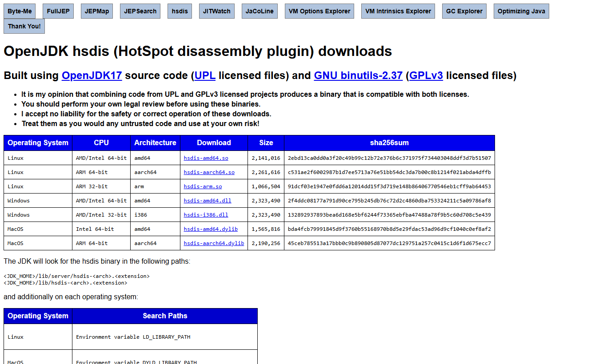Open the JITWatch page
This screenshot has width=607, height=364.
click(217, 11)
